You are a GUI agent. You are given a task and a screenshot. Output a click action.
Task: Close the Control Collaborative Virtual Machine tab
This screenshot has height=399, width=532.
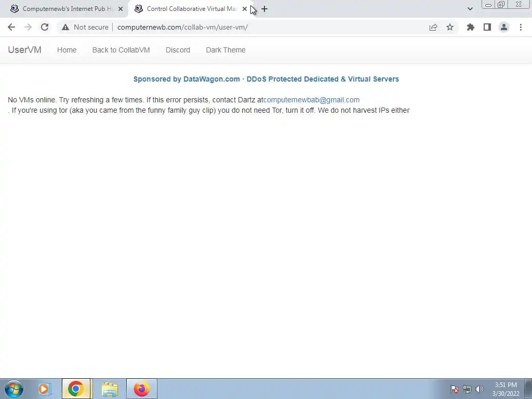tap(245, 9)
